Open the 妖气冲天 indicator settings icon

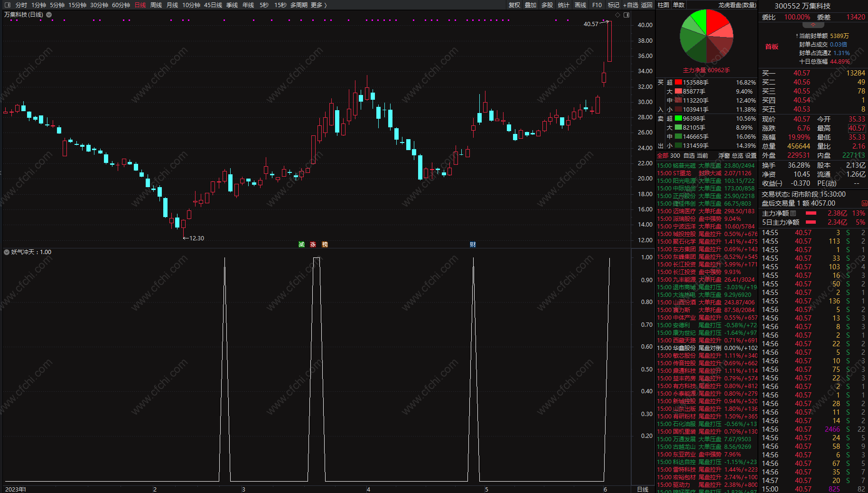tap(7, 252)
